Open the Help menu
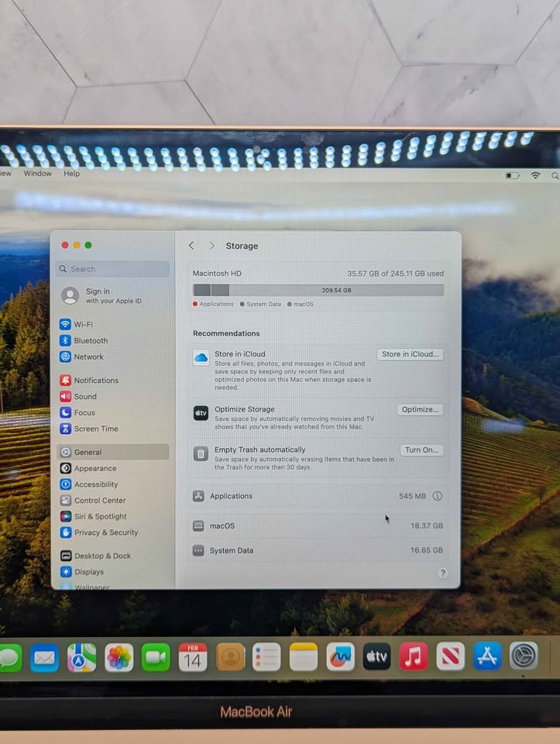560x744 pixels. (x=71, y=174)
